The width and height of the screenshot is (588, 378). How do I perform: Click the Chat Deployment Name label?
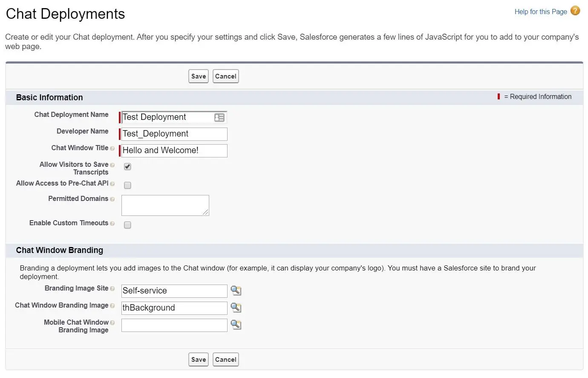[71, 115]
